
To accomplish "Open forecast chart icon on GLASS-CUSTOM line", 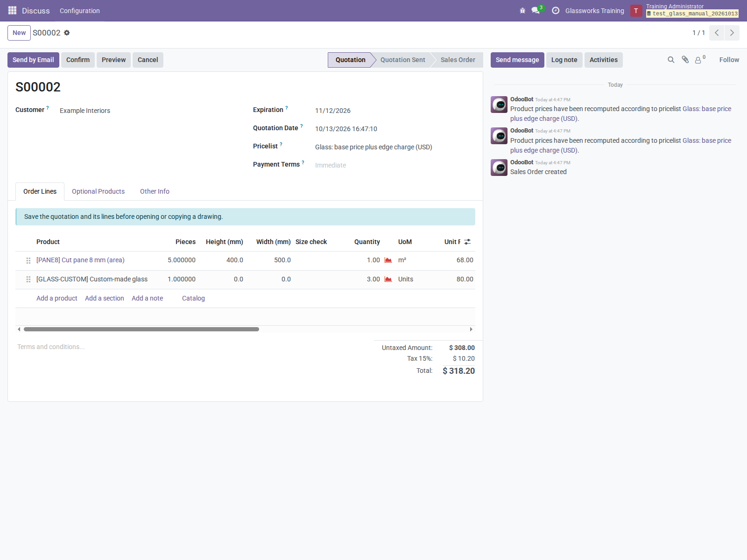I will coord(388,279).
